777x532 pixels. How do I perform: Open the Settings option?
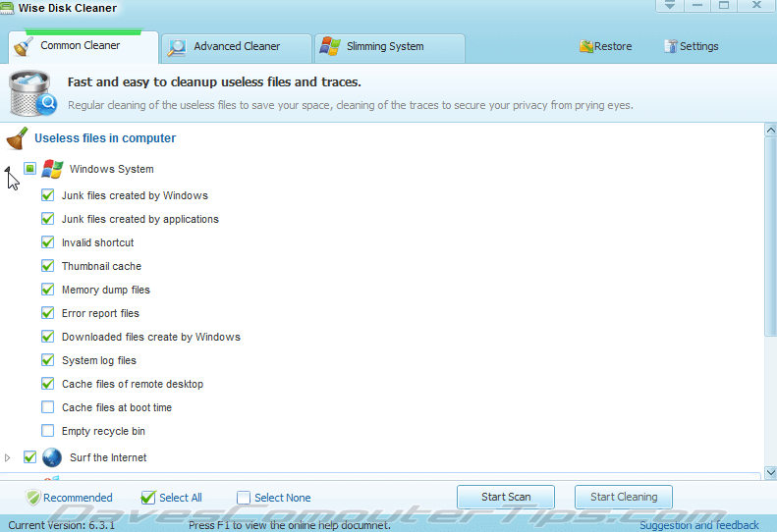click(692, 46)
